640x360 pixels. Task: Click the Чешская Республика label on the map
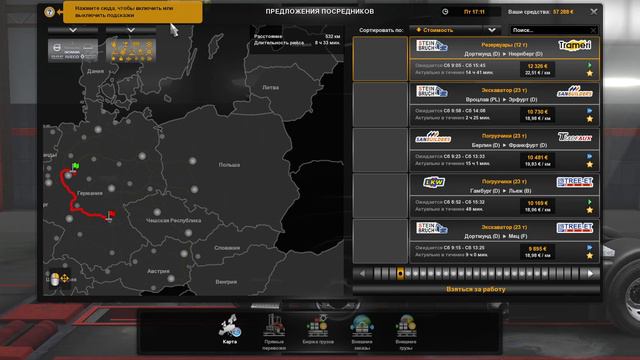click(173, 220)
